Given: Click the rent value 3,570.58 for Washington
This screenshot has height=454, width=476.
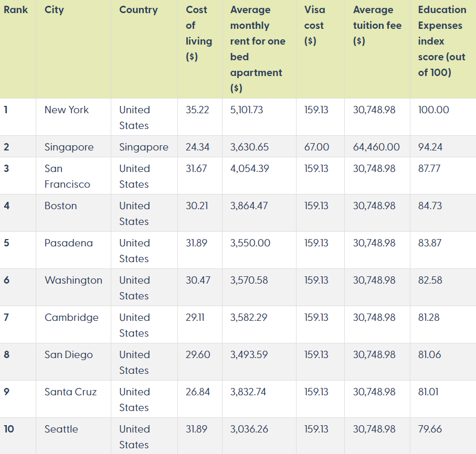Looking at the screenshot, I should coord(249,280).
